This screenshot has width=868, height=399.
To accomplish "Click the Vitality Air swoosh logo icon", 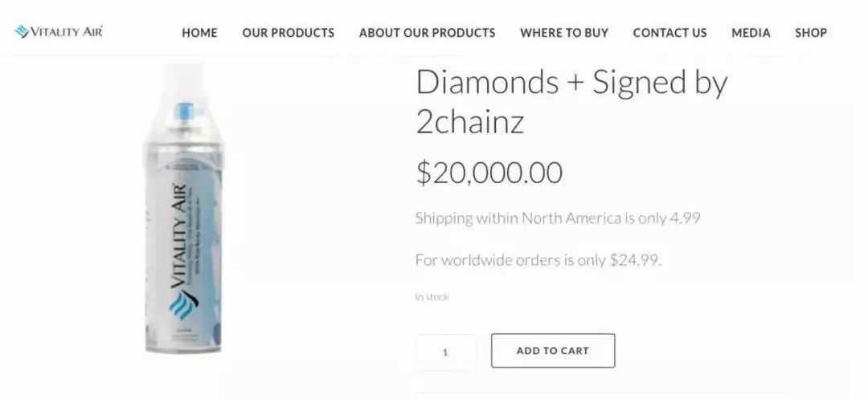I will click(21, 32).
